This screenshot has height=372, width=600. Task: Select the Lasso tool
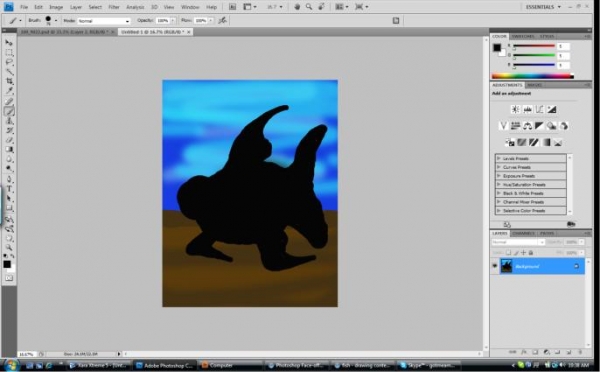tap(9, 62)
